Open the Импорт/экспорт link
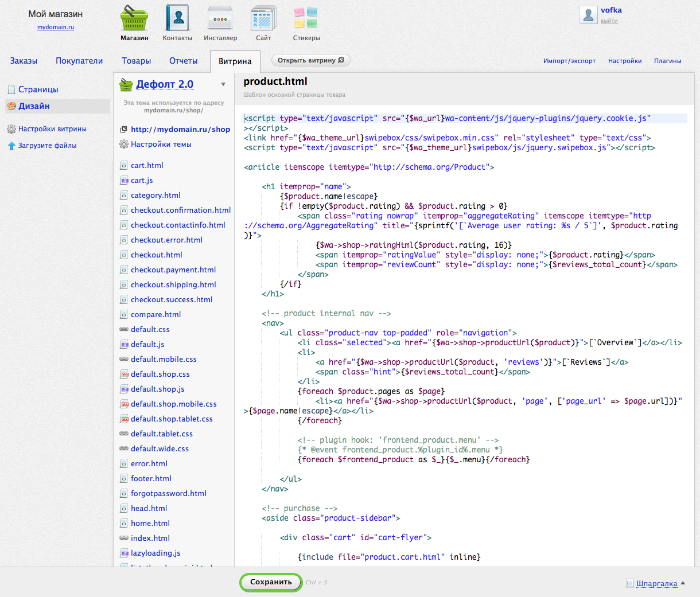This screenshot has width=700, height=597. pos(569,61)
